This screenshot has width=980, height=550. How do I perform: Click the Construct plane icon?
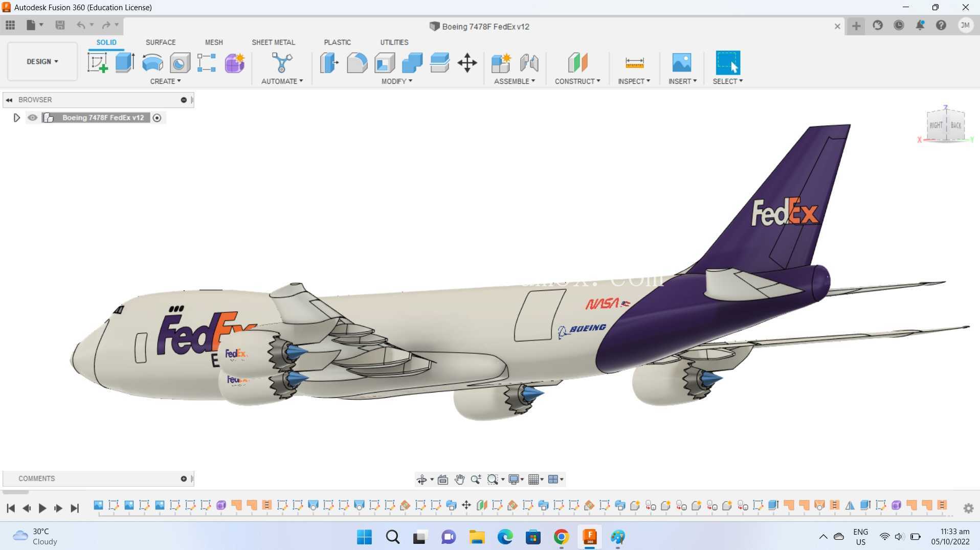click(577, 63)
